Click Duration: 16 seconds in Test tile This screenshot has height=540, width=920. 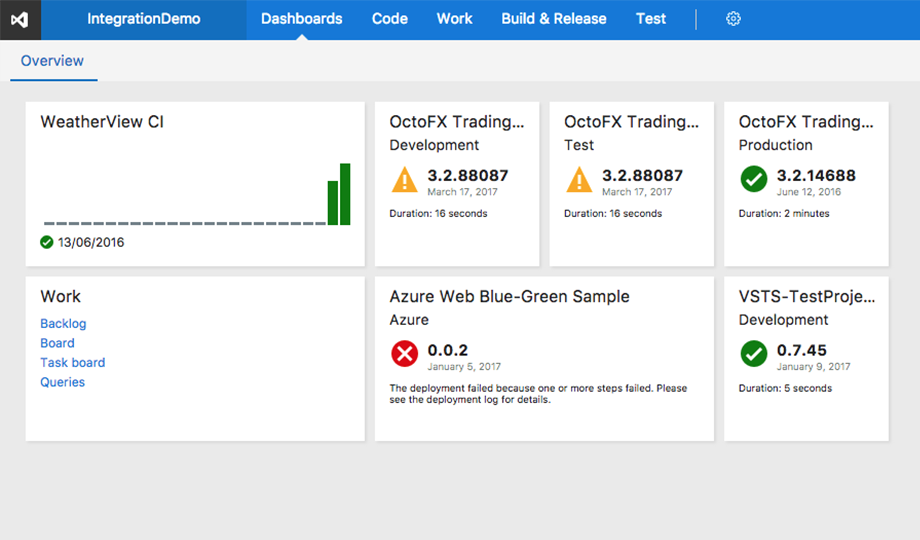(613, 214)
